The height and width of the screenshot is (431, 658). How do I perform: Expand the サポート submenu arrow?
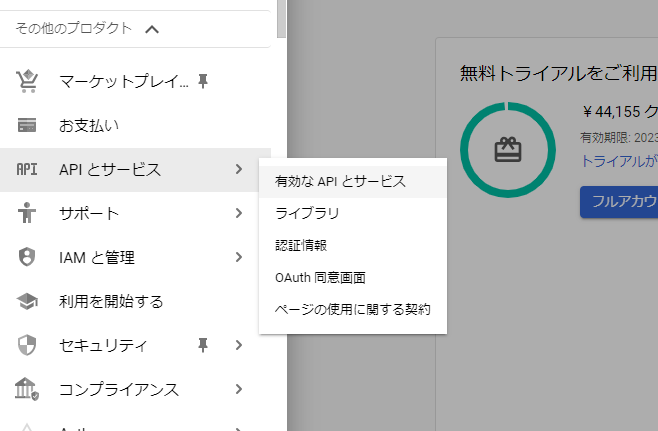239,213
